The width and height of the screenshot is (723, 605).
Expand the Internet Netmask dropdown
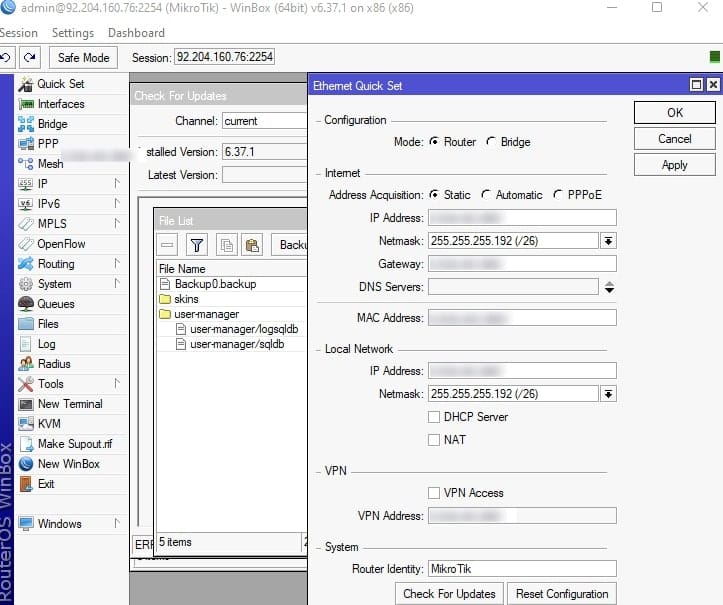click(608, 241)
